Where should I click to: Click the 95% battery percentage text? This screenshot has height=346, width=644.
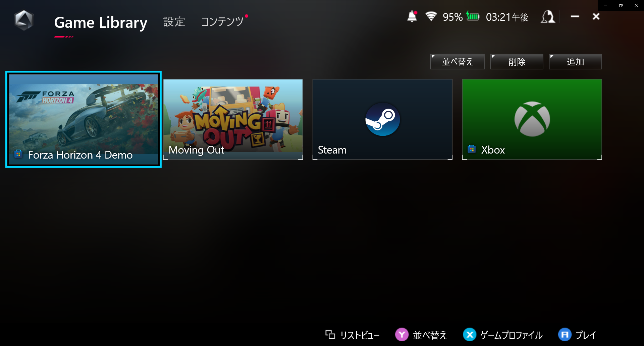tap(452, 17)
